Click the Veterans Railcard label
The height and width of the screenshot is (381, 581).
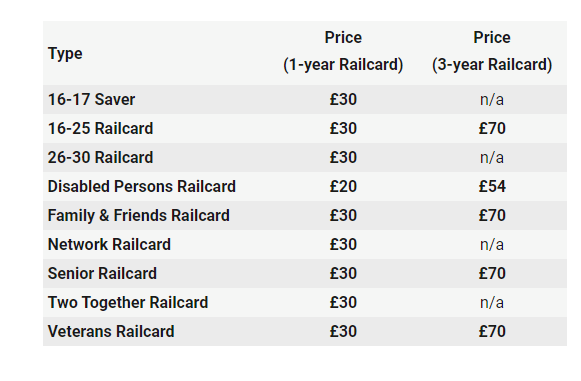[x=111, y=331]
